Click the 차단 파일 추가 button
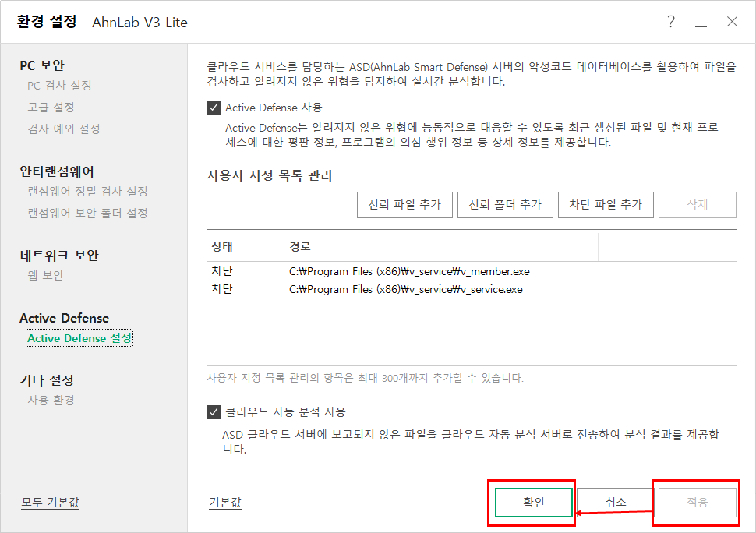 [x=606, y=205]
